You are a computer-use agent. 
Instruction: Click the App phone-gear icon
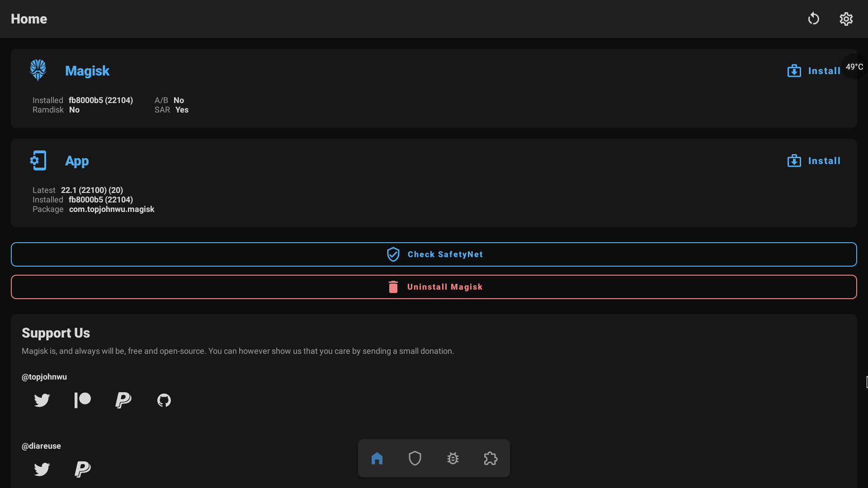(x=38, y=160)
